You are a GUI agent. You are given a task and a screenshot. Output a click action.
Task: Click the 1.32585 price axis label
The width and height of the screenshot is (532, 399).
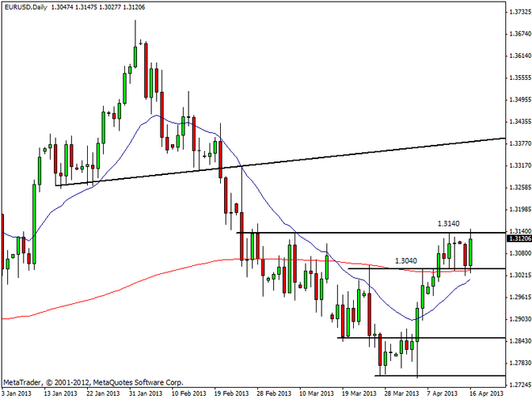(519, 188)
